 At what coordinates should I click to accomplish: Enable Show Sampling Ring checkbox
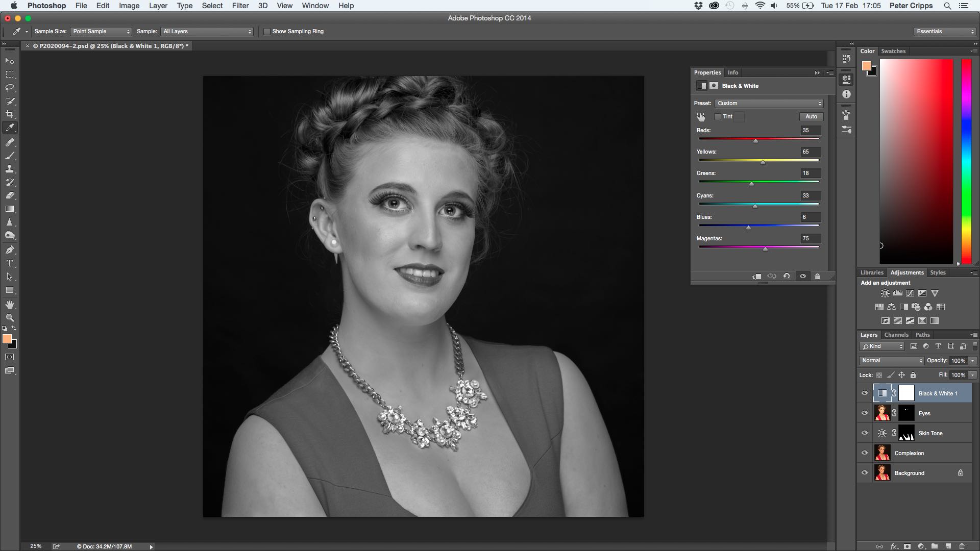tap(266, 32)
